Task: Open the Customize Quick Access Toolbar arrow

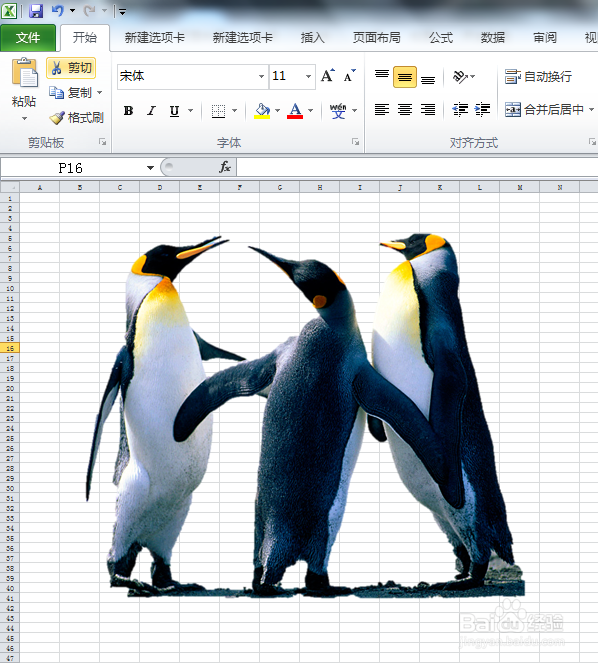Action: click(122, 11)
